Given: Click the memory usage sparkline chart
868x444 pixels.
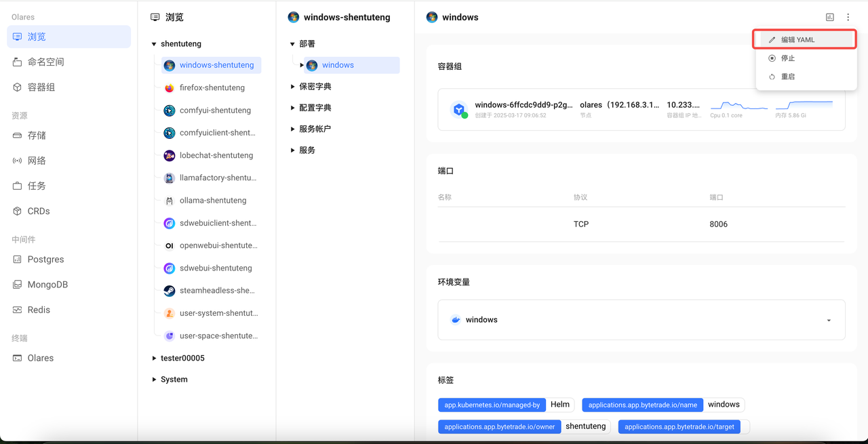Looking at the screenshot, I should click(x=804, y=106).
